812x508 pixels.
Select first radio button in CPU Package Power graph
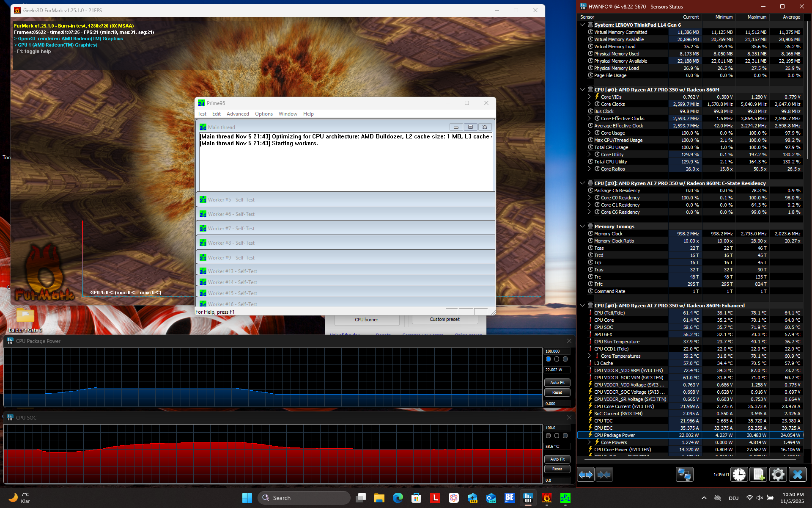tap(549, 359)
